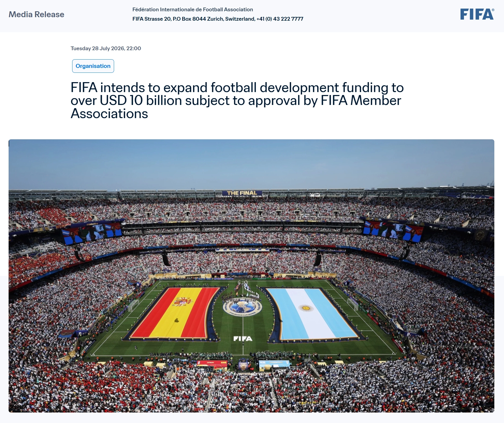Open the Organisation category tag

(x=93, y=66)
